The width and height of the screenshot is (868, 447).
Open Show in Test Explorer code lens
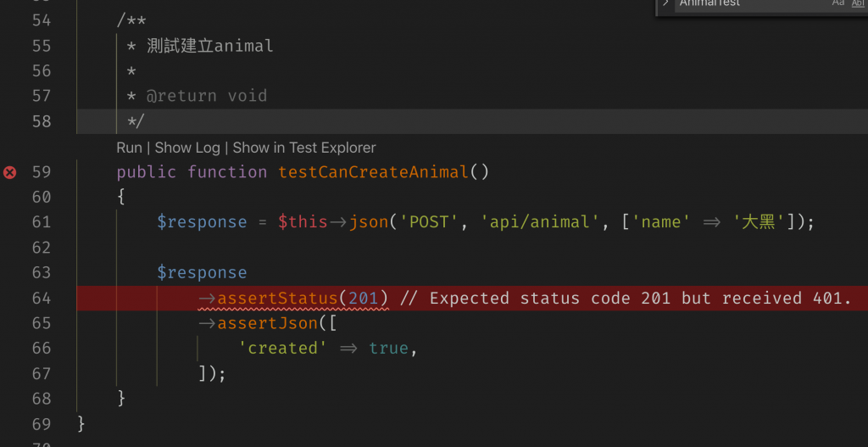(x=304, y=148)
